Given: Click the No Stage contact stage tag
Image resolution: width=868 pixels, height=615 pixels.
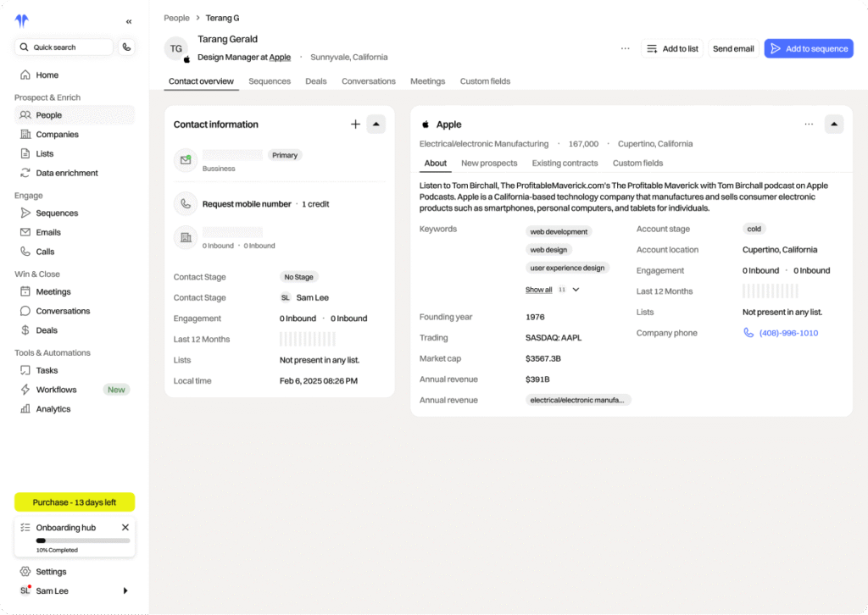Looking at the screenshot, I should [x=299, y=277].
